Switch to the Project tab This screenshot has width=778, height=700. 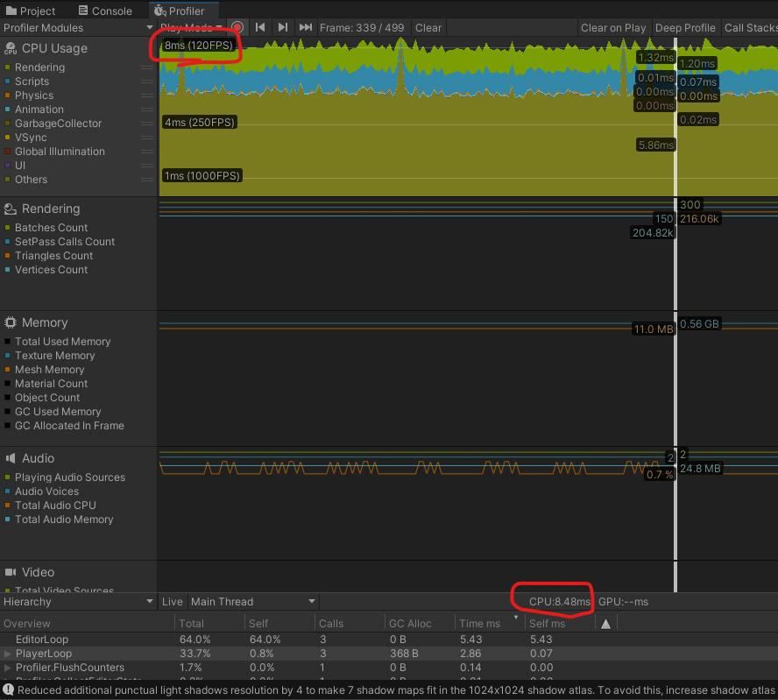(x=31, y=11)
